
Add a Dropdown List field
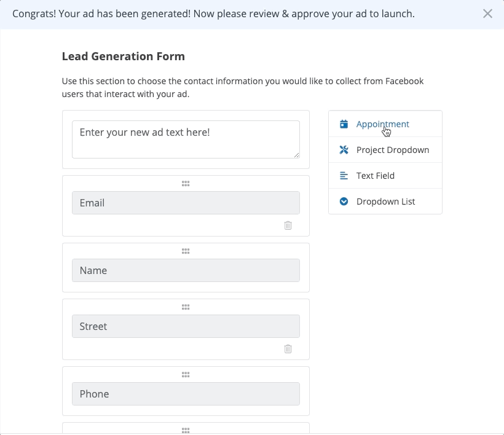[x=385, y=202]
